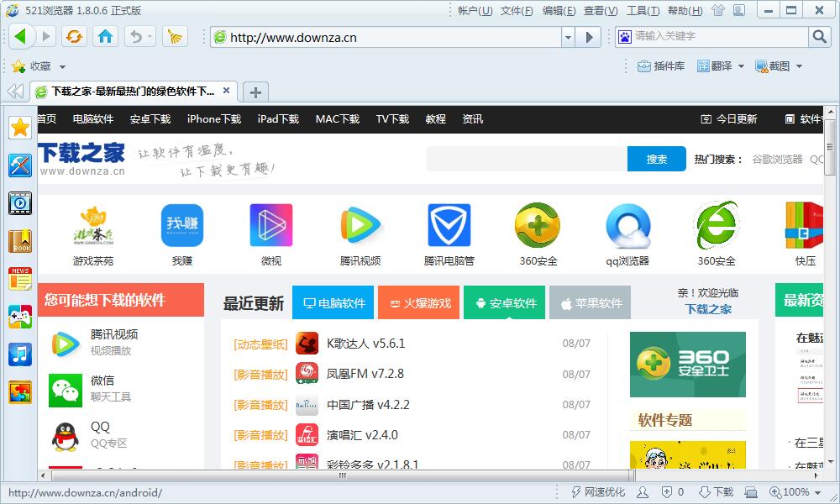Image resolution: width=840 pixels, height=504 pixels.
Task: Open the 文件(F) menu
Action: point(517,11)
